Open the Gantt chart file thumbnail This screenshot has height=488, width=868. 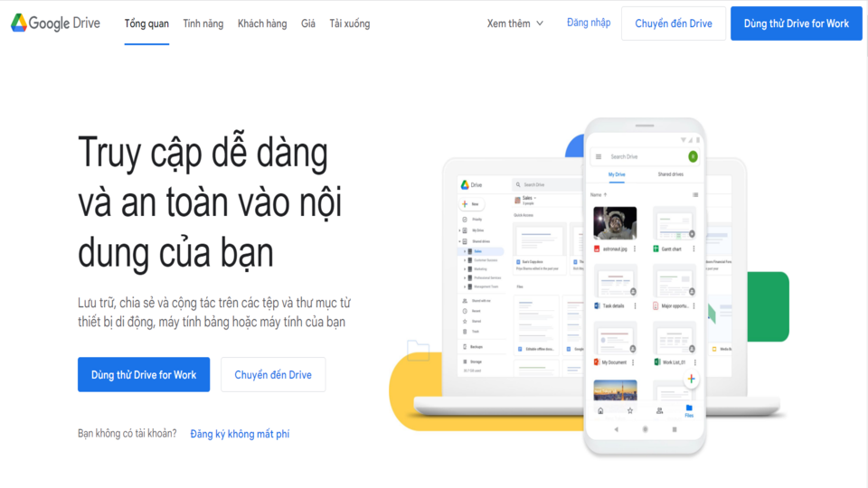tap(674, 222)
